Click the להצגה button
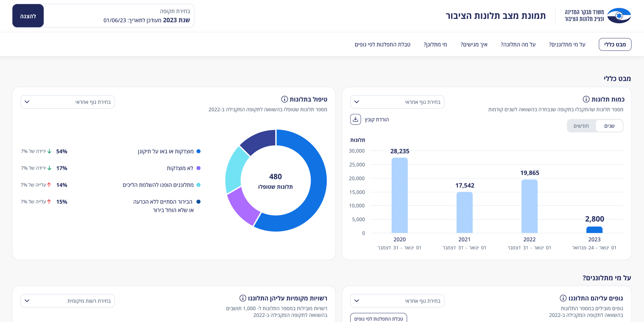The height and width of the screenshot is (322, 644). [x=28, y=16]
